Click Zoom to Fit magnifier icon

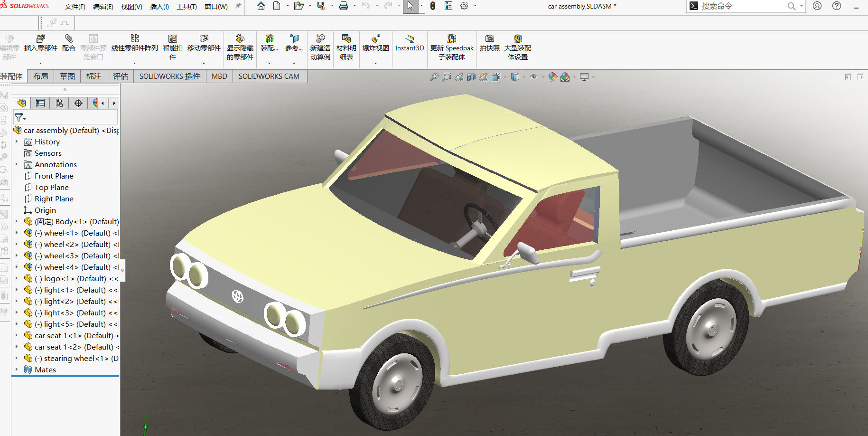(x=434, y=77)
